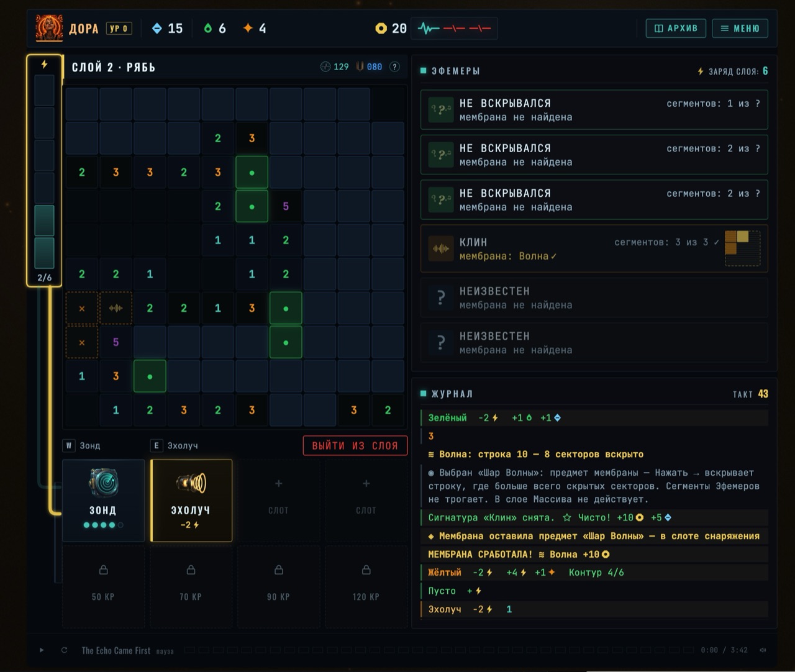Click the heartbeat pulse health indicator

coord(455,29)
